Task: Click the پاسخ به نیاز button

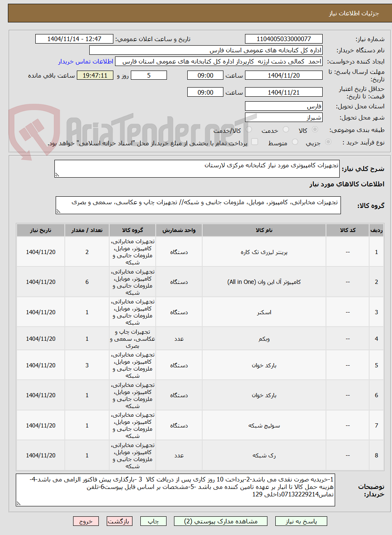Action: coord(301,521)
